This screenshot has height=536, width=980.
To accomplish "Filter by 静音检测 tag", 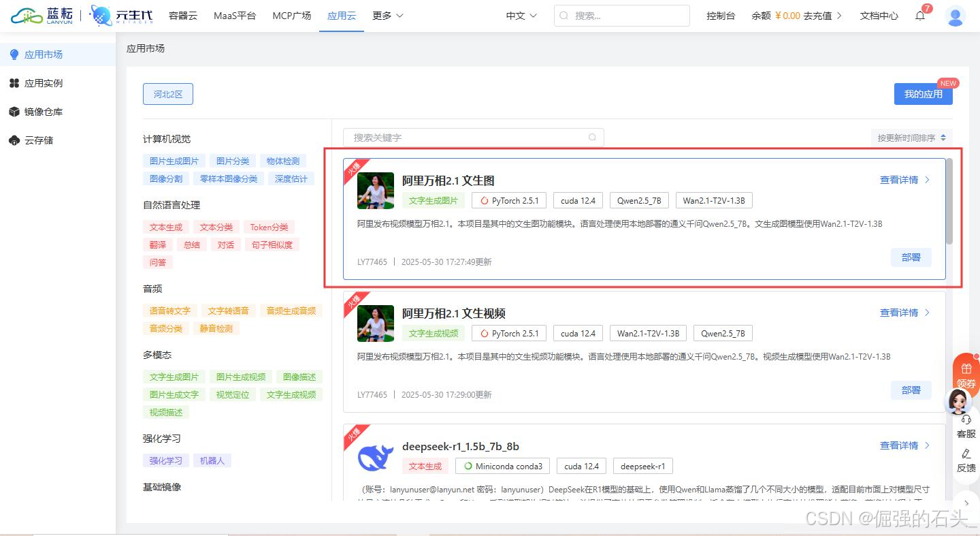I will pyautogui.click(x=216, y=329).
